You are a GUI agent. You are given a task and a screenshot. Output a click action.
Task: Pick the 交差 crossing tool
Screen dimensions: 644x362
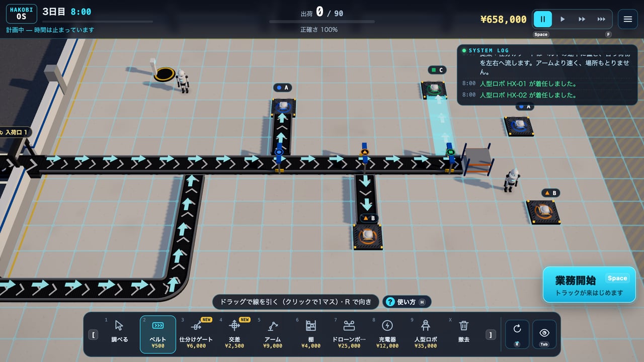[x=234, y=334]
